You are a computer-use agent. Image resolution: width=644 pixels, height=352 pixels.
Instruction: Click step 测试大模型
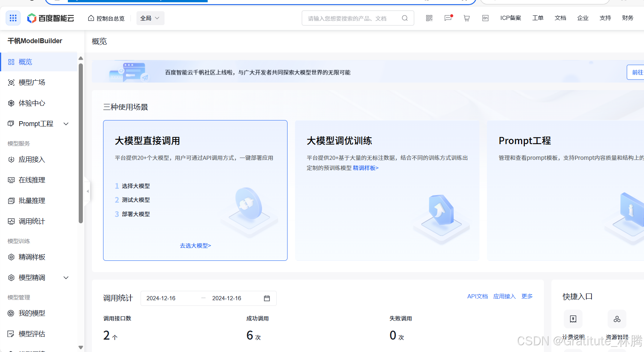132,200
